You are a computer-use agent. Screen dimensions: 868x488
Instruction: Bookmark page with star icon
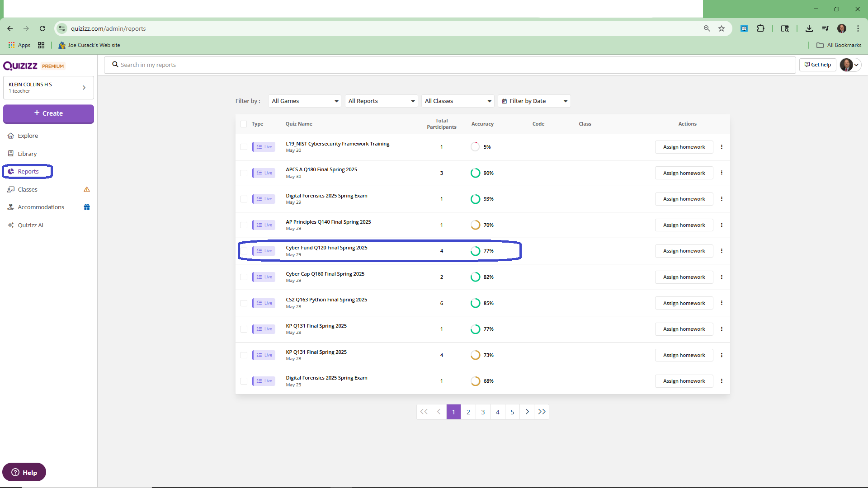pyautogui.click(x=722, y=28)
